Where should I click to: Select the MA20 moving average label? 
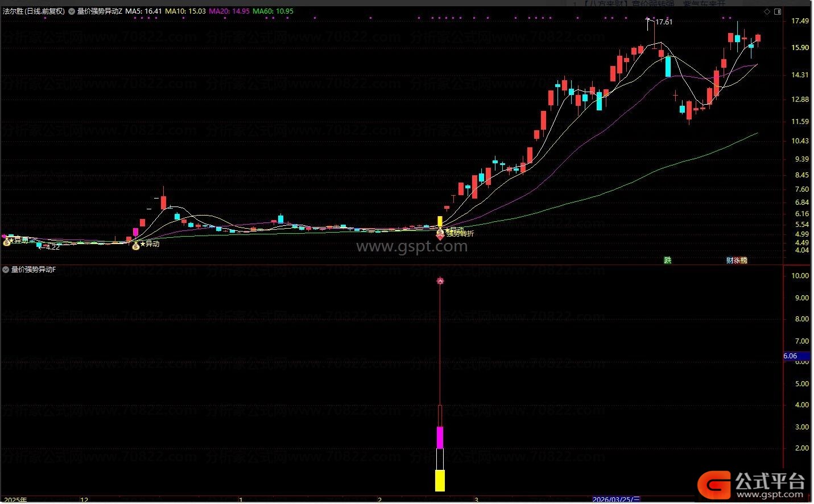click(229, 11)
